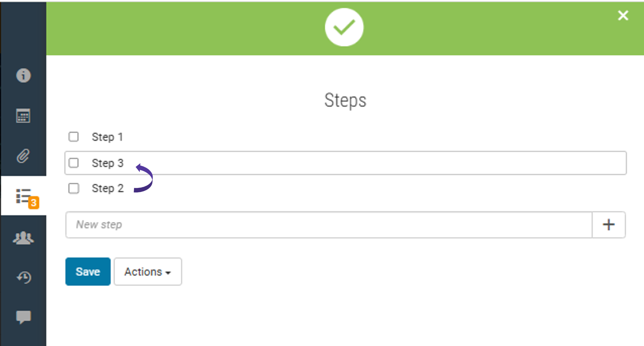Open the attachments paperclip icon
644x346 pixels.
point(23,156)
